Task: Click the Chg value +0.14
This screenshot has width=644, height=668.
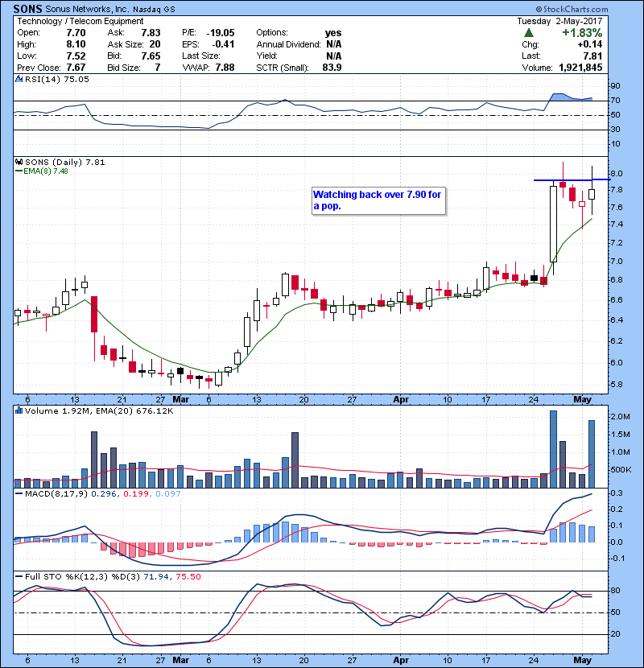Action: [590, 44]
